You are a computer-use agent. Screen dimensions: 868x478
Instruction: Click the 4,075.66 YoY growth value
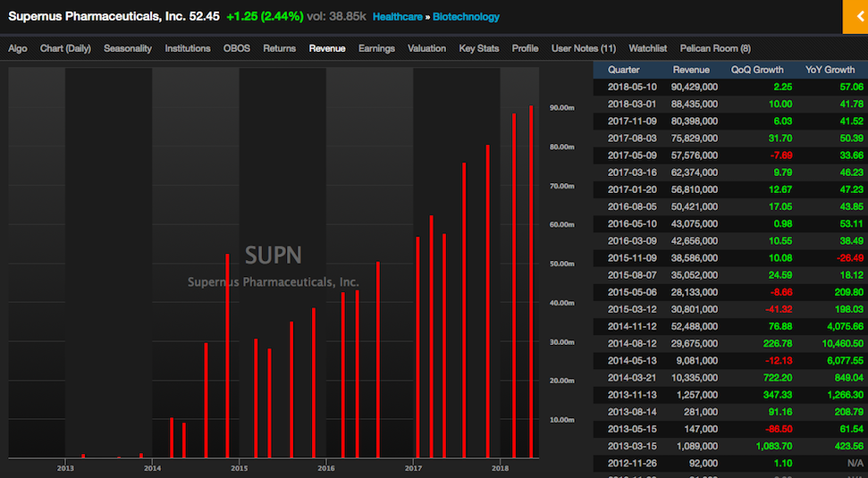point(846,327)
